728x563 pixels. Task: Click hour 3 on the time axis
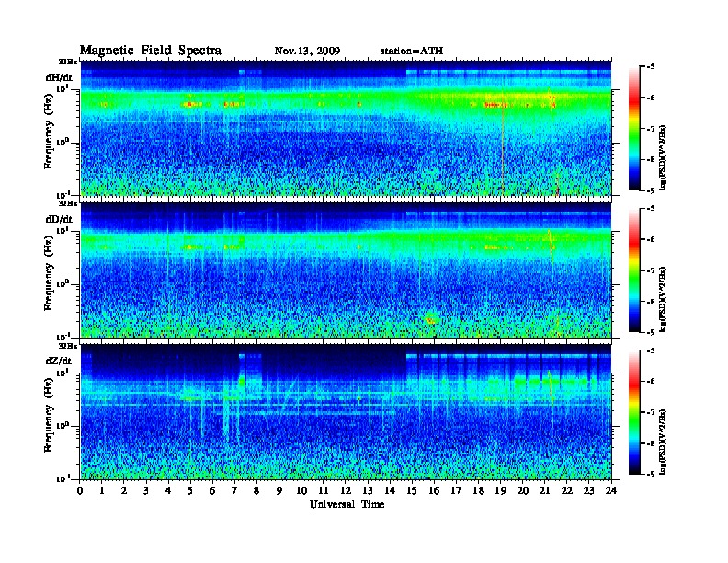click(146, 491)
